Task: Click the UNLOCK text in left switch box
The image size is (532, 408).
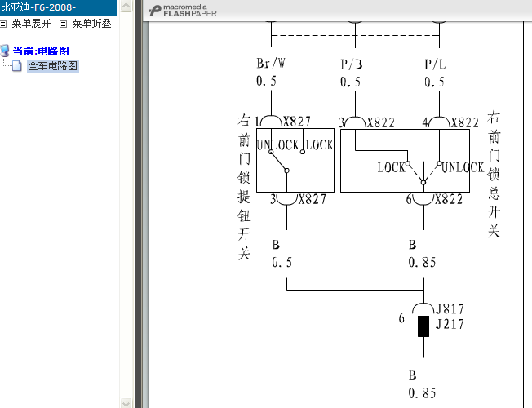Action: click(x=277, y=145)
